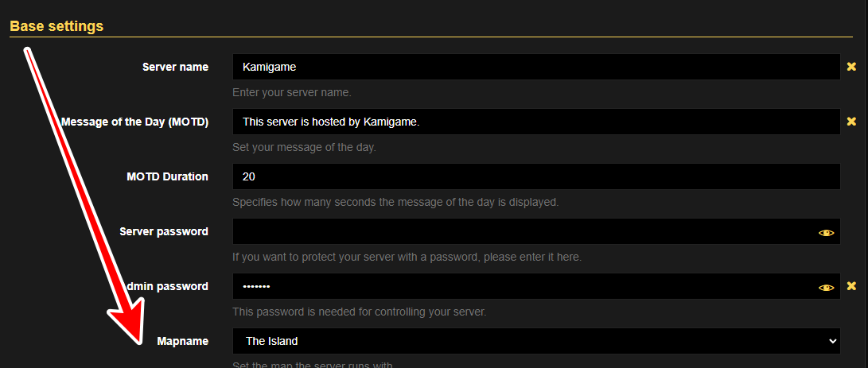Reveal the admin password with eye icon
868x368 pixels.
coord(826,287)
